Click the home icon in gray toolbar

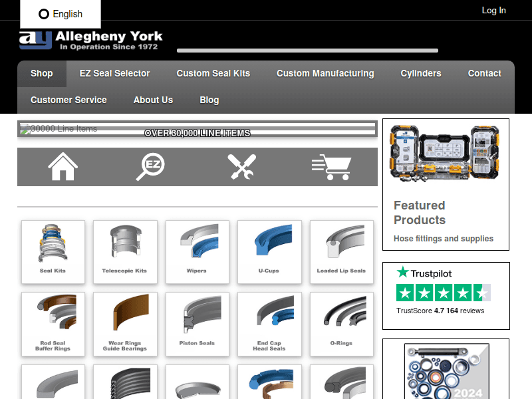(x=63, y=167)
